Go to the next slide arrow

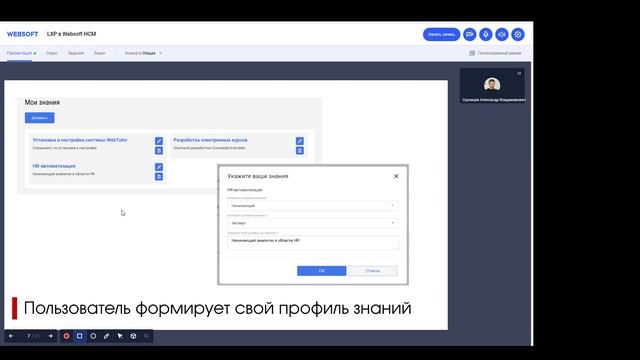[x=51, y=336]
